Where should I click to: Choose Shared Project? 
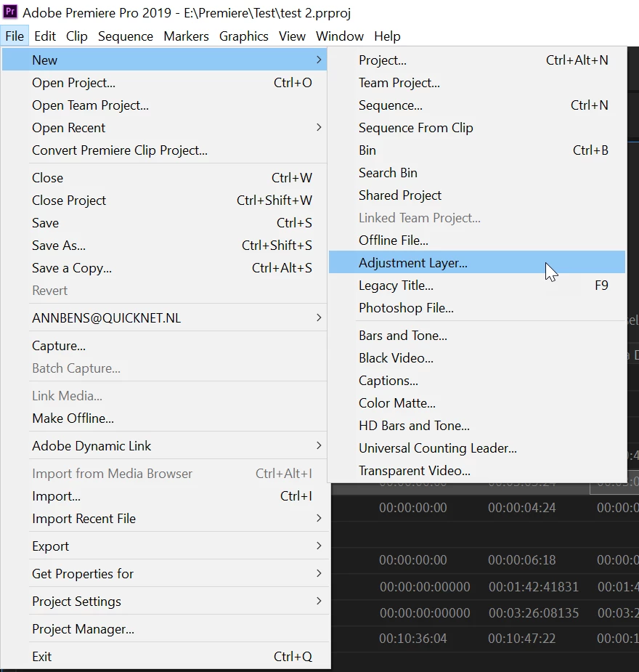click(x=476, y=195)
